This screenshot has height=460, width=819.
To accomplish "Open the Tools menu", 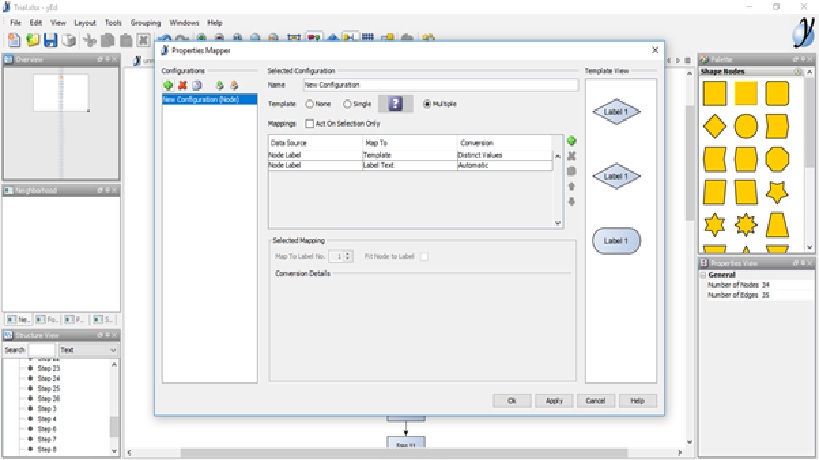I will click(x=113, y=23).
